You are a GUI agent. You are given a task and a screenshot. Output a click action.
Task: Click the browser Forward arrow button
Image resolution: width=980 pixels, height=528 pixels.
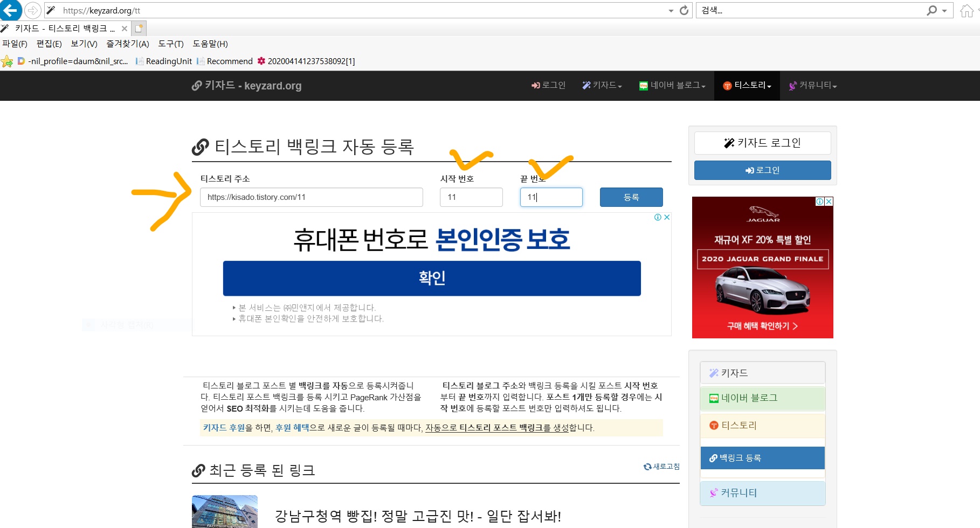pyautogui.click(x=32, y=10)
